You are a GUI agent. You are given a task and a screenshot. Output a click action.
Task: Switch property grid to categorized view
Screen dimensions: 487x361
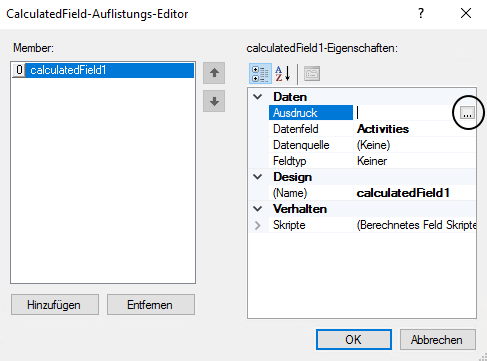click(x=260, y=74)
